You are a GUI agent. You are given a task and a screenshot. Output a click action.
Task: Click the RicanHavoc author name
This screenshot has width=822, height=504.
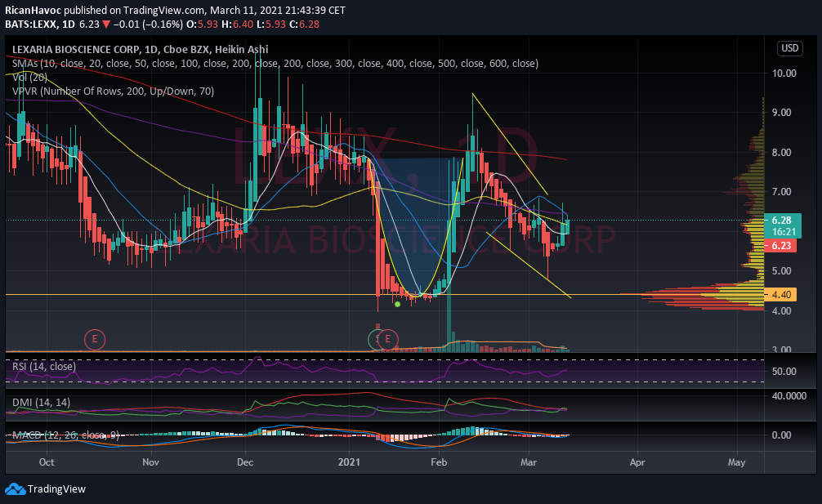(33, 10)
